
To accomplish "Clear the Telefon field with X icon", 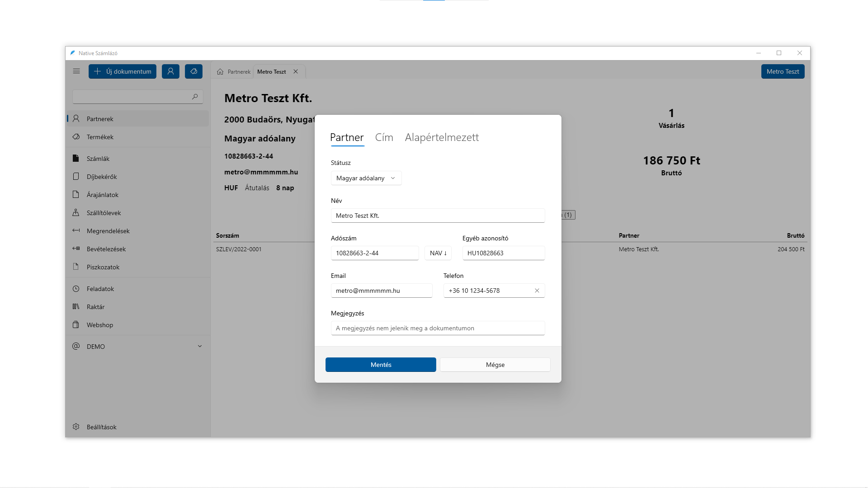I will pyautogui.click(x=537, y=291).
